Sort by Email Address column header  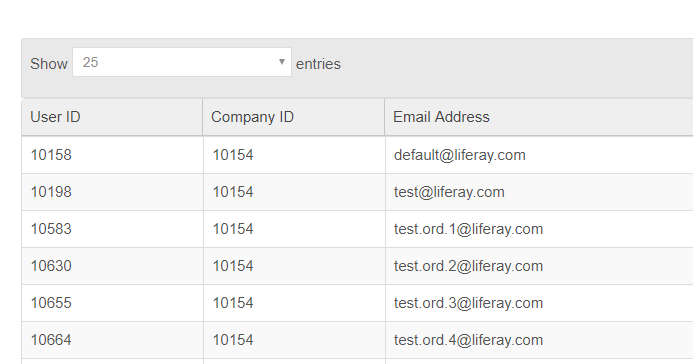click(x=539, y=117)
